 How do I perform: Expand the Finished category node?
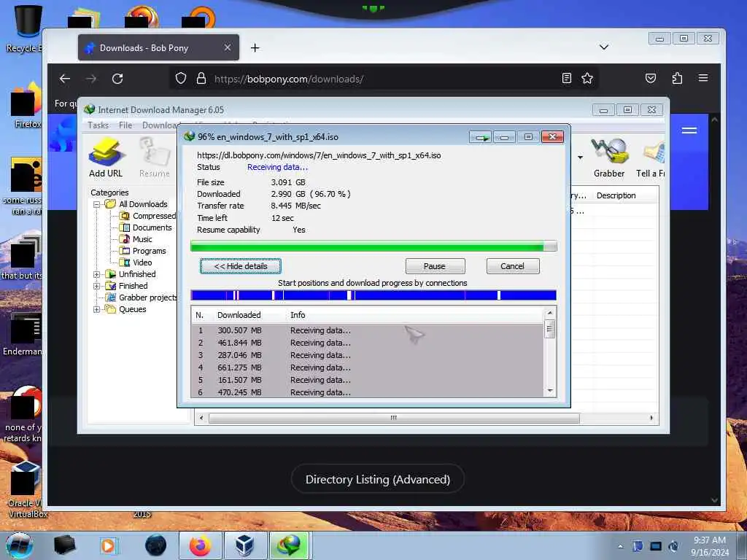pos(97,286)
